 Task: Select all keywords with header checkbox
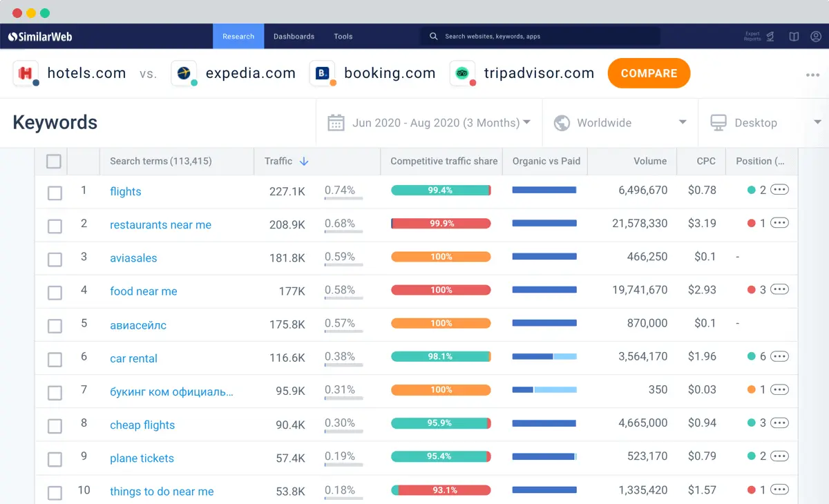[53, 161]
